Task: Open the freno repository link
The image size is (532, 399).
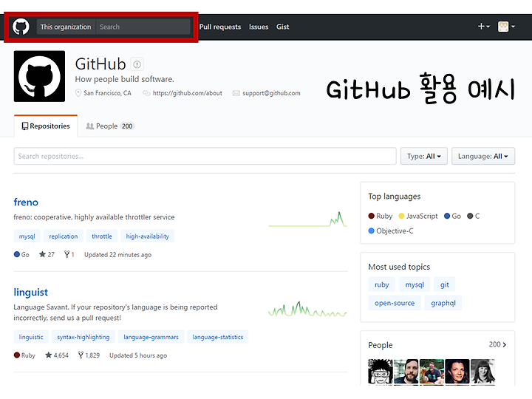Action: point(26,202)
